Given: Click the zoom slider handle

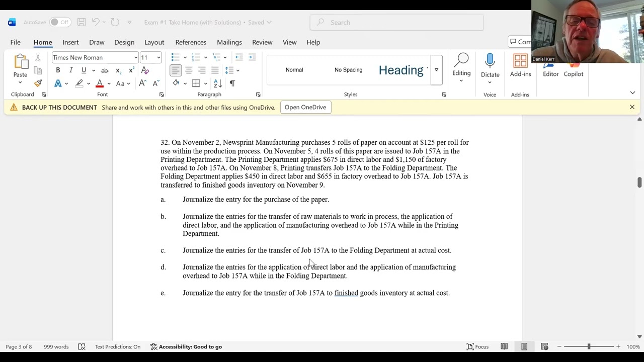Looking at the screenshot, I should click(x=589, y=346).
